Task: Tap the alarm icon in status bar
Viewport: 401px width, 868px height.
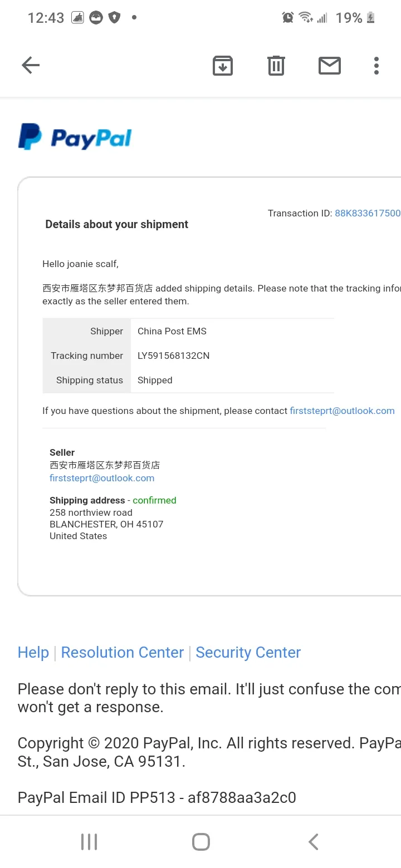Action: (x=288, y=18)
